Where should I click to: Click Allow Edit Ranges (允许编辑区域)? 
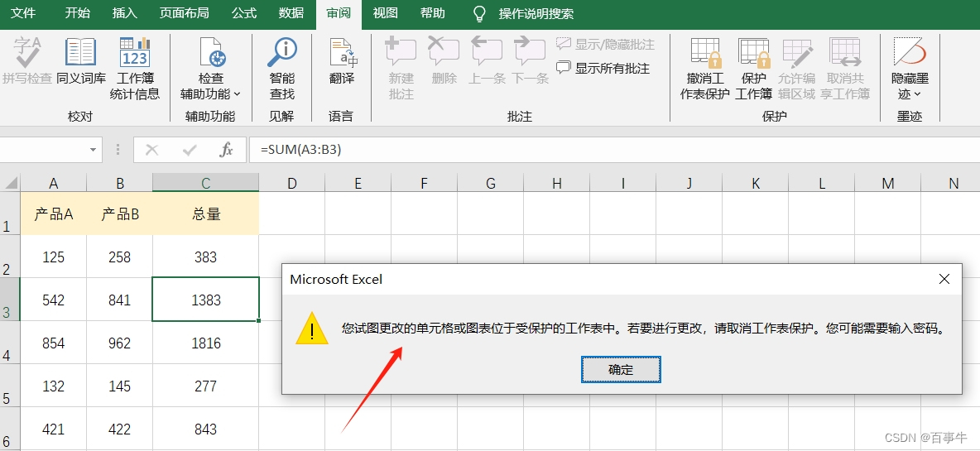click(797, 70)
